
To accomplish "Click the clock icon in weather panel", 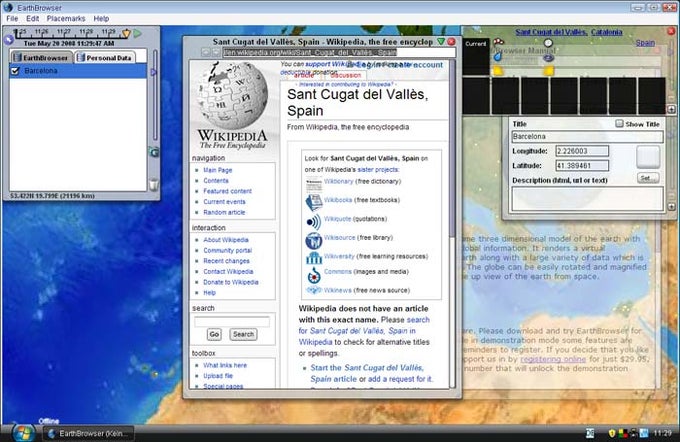I will (548, 43).
